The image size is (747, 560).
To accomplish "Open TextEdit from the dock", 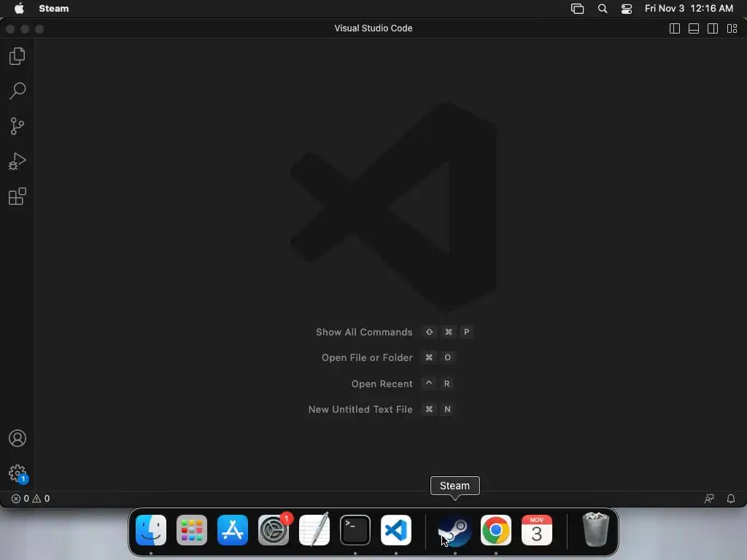I will click(314, 530).
